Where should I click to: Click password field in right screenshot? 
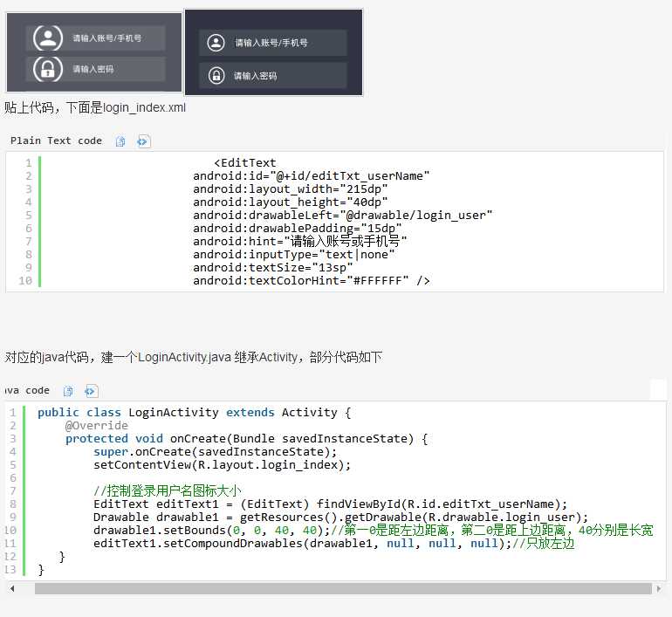tap(272, 75)
